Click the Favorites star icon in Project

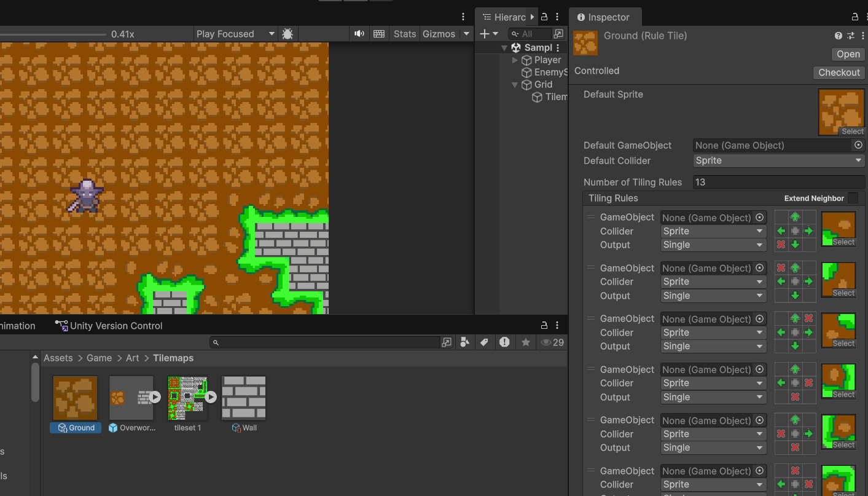click(x=525, y=342)
